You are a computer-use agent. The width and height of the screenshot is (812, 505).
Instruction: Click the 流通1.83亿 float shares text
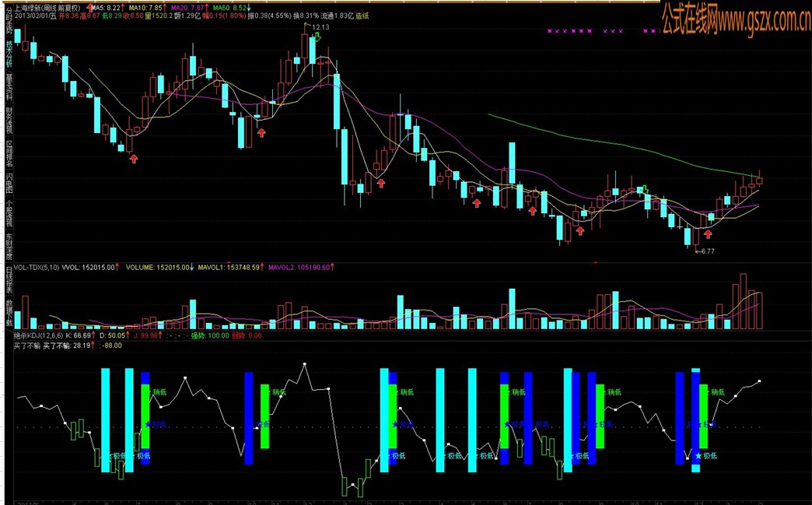tap(337, 16)
